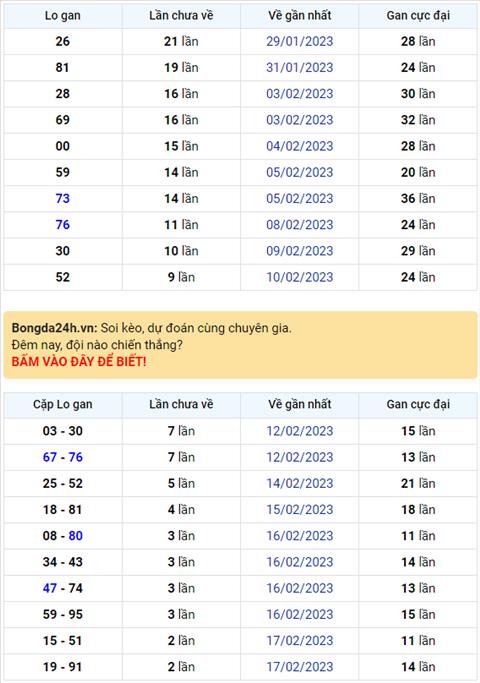Click the 30 lần cell
The image size is (480, 683).
tap(418, 94)
